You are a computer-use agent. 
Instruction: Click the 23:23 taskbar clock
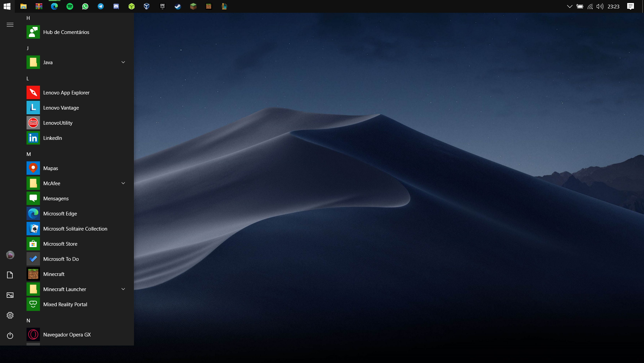click(x=613, y=6)
